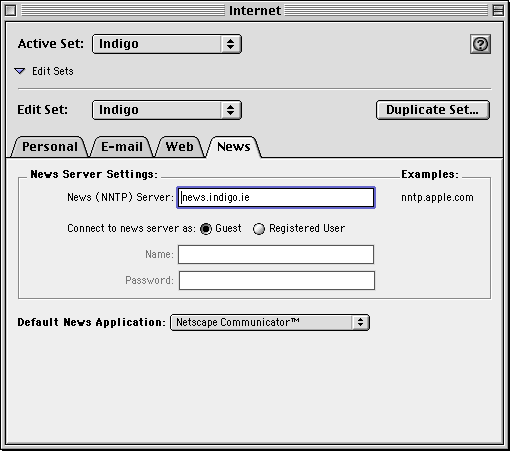Click the Netscape Communicator popup arrows
Screen dimensions: 510x451
360,322
